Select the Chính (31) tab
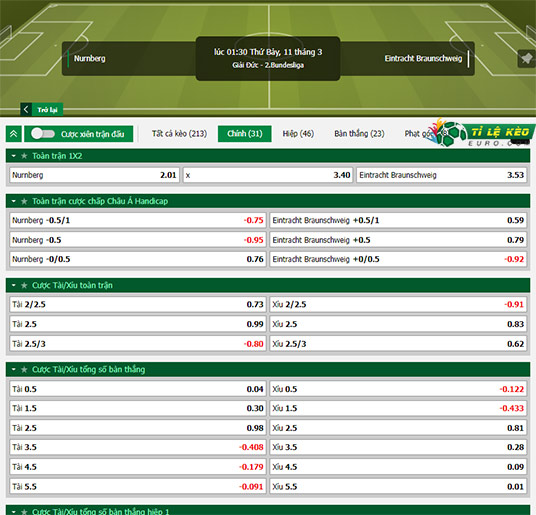Screen dimensions: 536x515 click(x=245, y=134)
